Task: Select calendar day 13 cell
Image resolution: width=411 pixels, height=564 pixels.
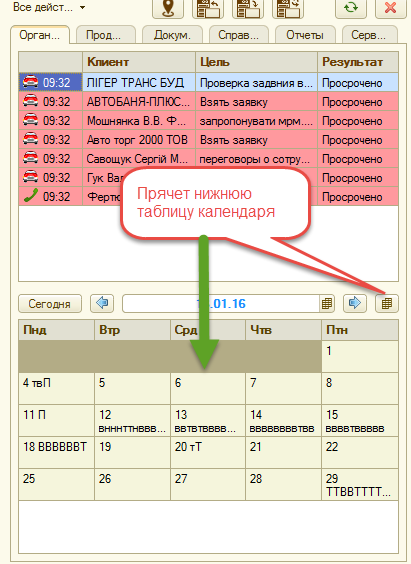Action: pos(208,420)
